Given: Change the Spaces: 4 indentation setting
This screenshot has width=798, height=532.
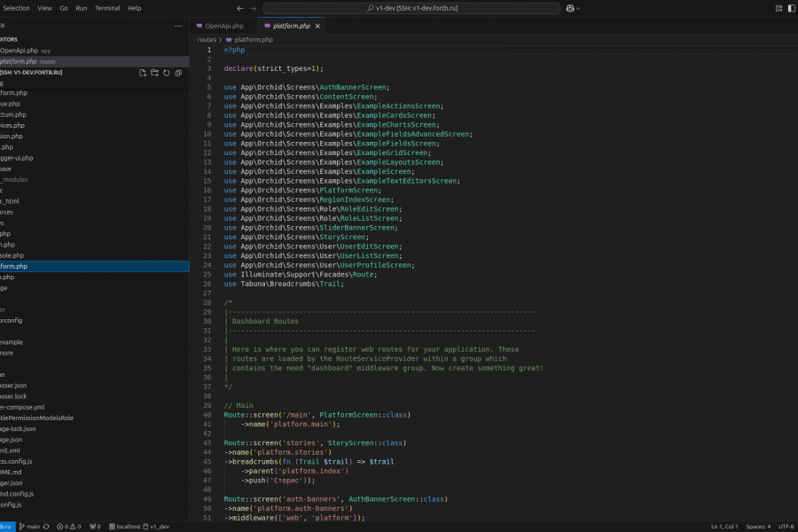Looking at the screenshot, I should (758, 526).
